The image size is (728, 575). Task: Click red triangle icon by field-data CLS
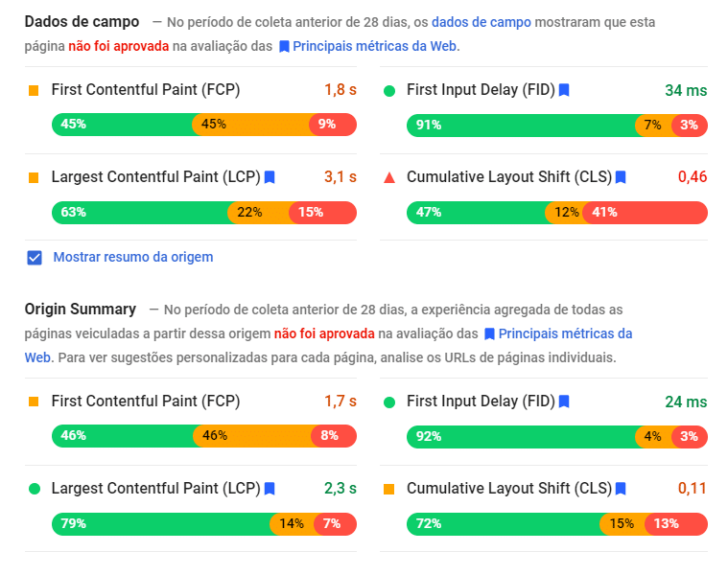tap(389, 177)
